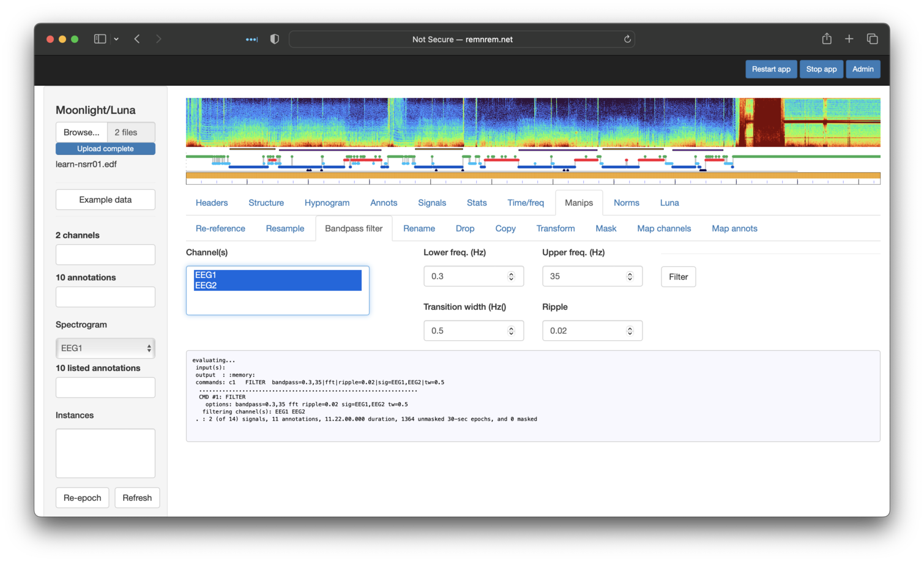
Task: Load the Example data button
Action: coord(105,200)
